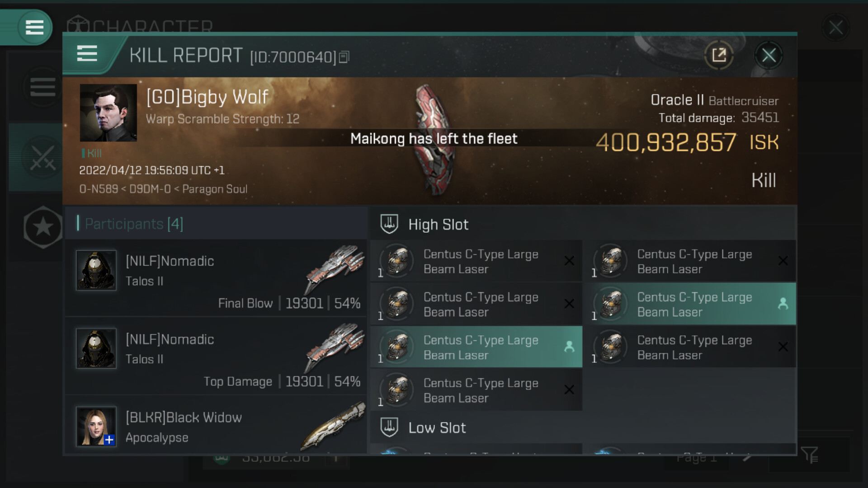Screen dimensions: 868x488
Task: Share the kill report via export icon
Action: pyautogui.click(x=719, y=55)
